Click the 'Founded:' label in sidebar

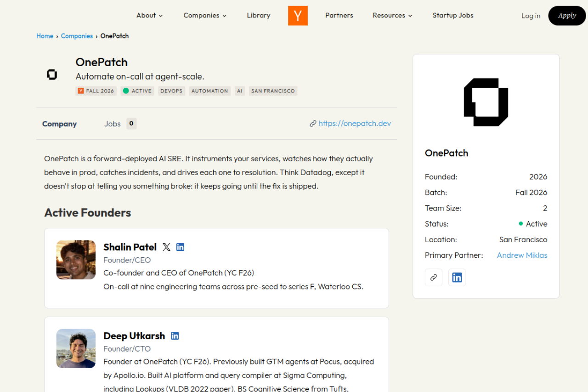(441, 177)
